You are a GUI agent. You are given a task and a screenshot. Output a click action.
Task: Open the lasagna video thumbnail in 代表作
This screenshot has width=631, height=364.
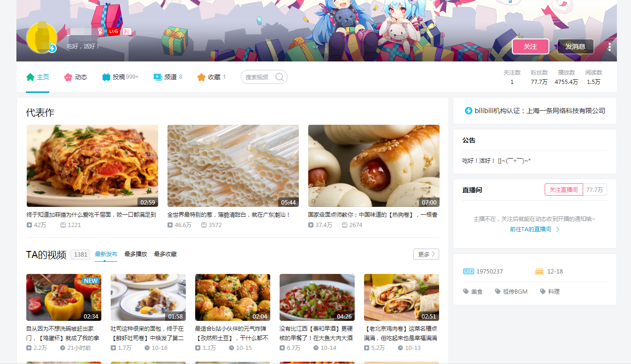(92, 166)
